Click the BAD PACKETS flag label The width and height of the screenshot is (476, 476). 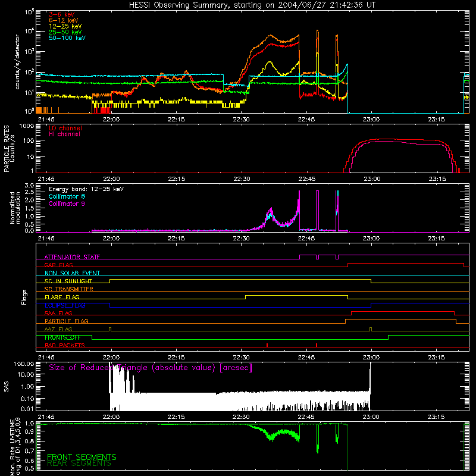tap(65, 346)
